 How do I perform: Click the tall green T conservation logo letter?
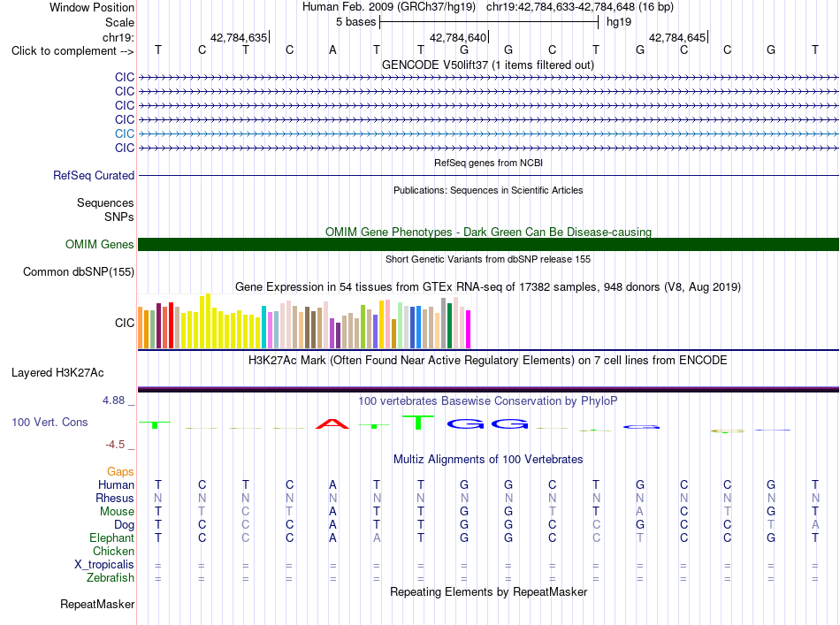418,422
